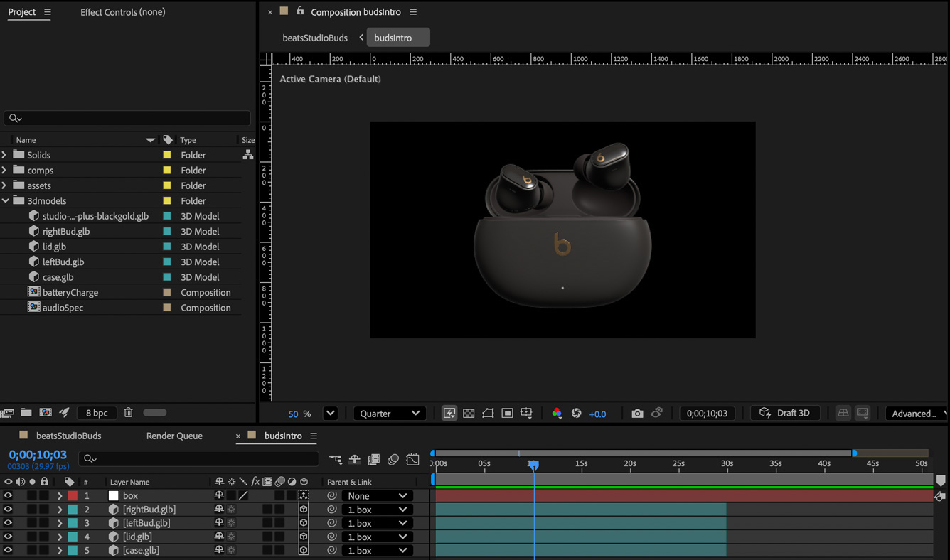Toggle the transparency grid icon
This screenshot has height=560, width=950.
click(469, 414)
